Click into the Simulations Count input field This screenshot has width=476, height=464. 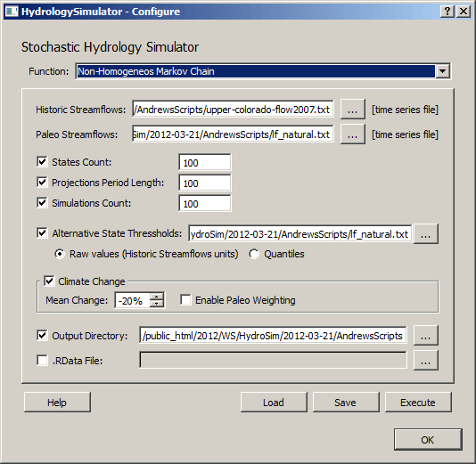(205, 203)
